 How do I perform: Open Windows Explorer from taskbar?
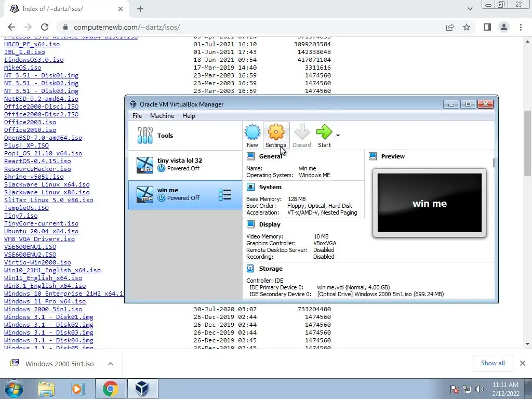point(46,389)
